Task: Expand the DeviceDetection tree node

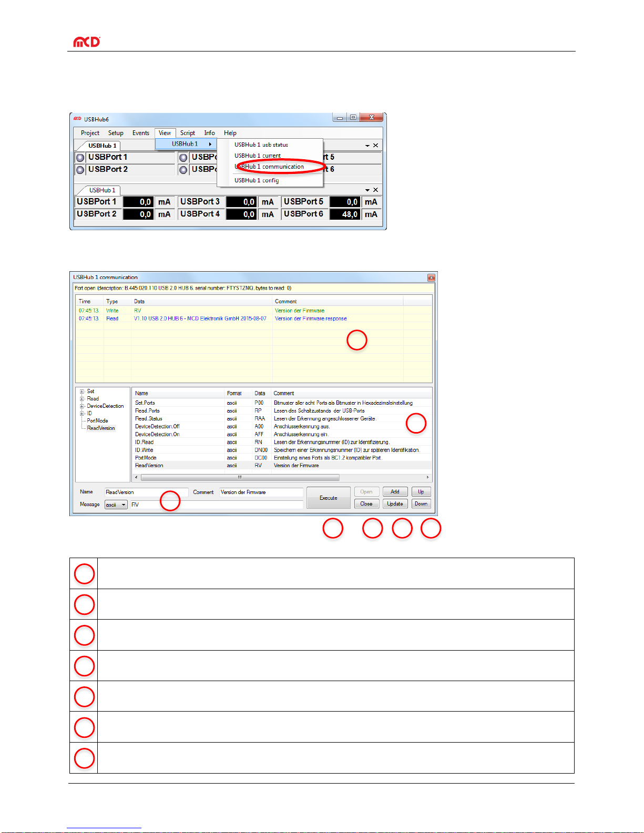Action: pos(82,406)
